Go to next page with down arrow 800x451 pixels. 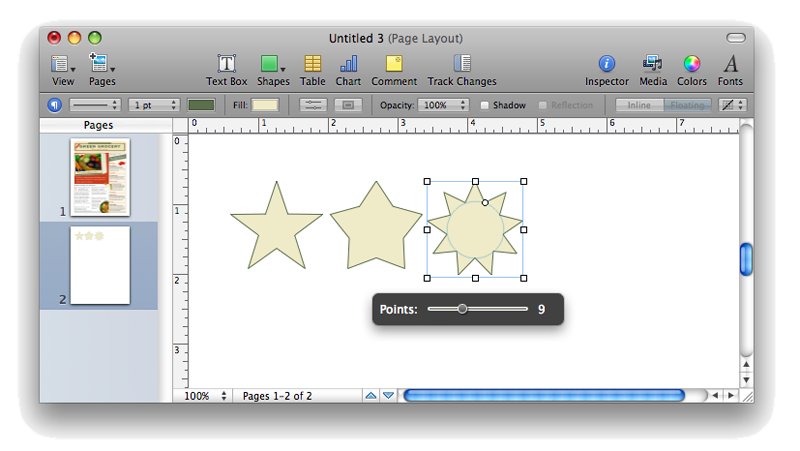click(x=388, y=395)
